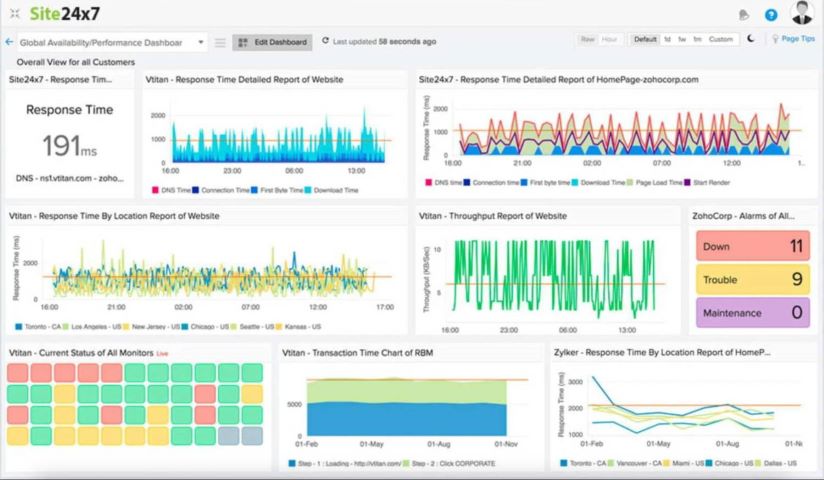Open the announcements bell icon
The height and width of the screenshot is (480, 824).
[743, 15]
